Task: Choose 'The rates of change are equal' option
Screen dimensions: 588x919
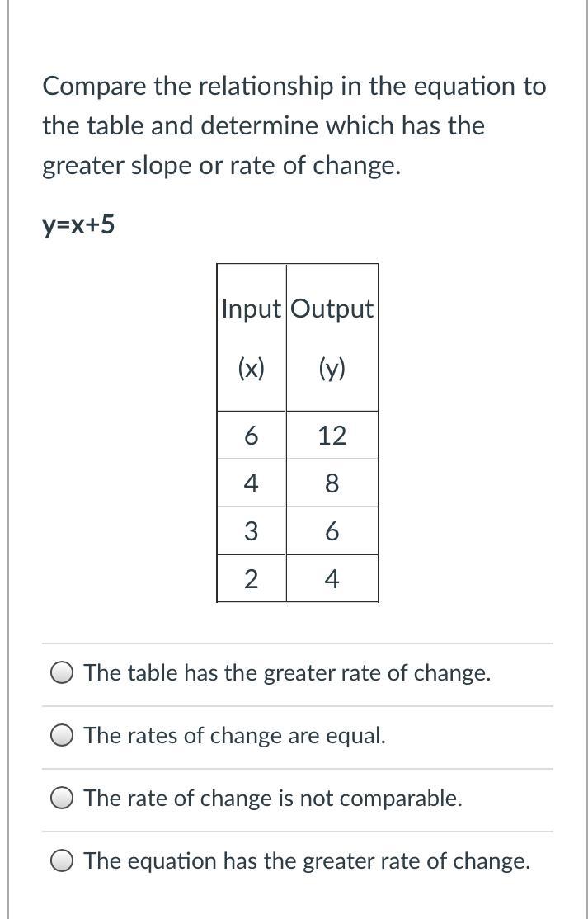Action: (x=62, y=736)
